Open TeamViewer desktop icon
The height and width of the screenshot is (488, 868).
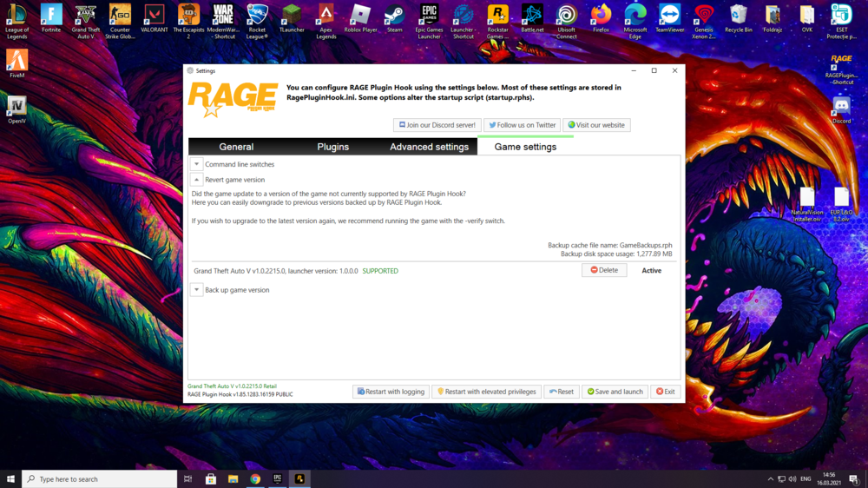pos(669,19)
